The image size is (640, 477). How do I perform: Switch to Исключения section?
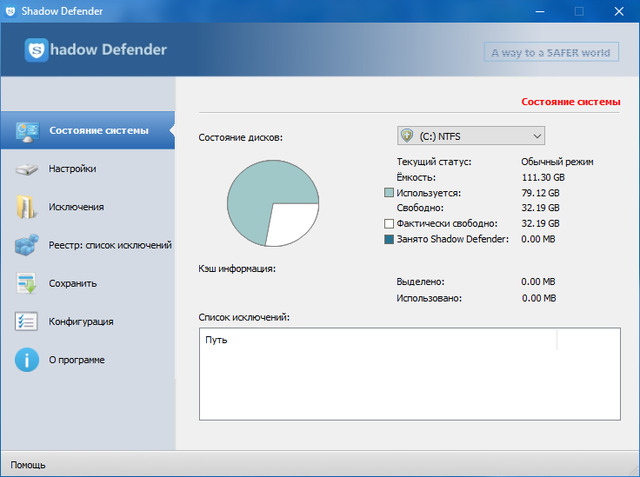coord(76,207)
